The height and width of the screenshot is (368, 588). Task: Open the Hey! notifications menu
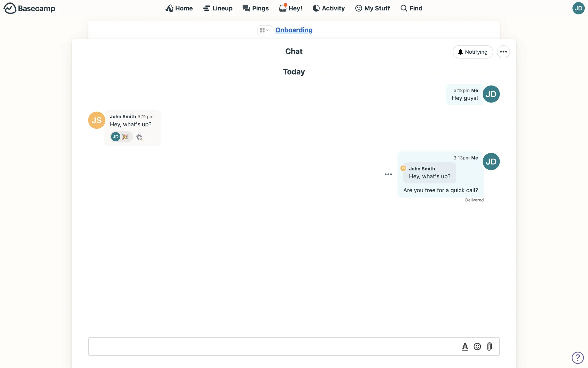tap(291, 8)
